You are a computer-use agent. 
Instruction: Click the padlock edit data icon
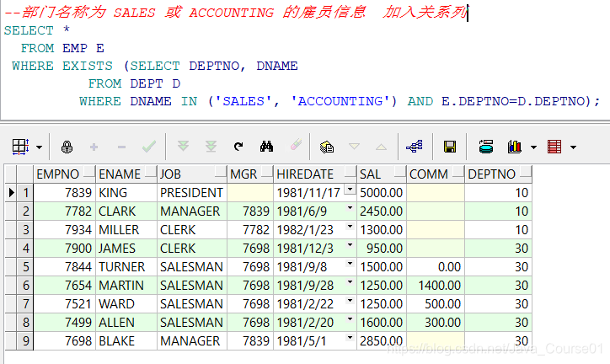click(x=67, y=147)
